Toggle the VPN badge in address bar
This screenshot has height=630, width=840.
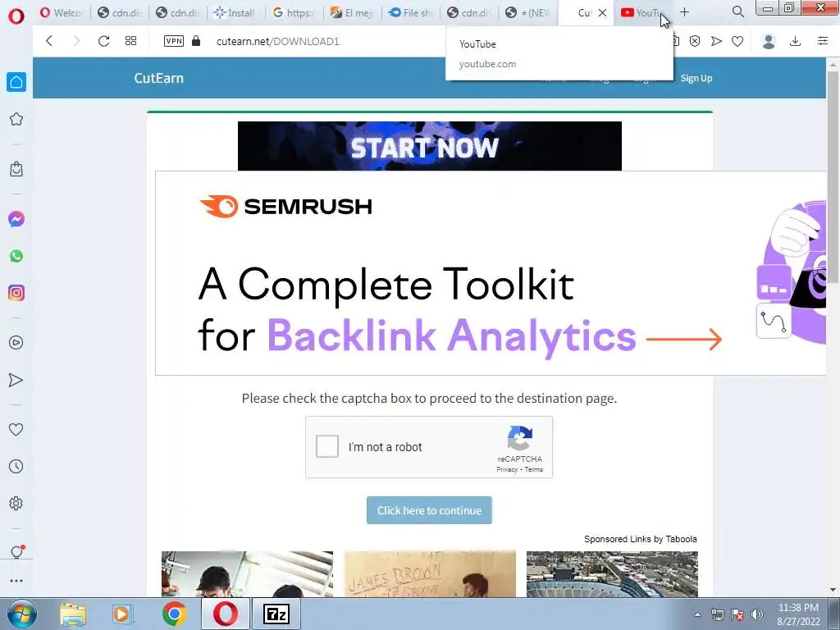tap(174, 41)
